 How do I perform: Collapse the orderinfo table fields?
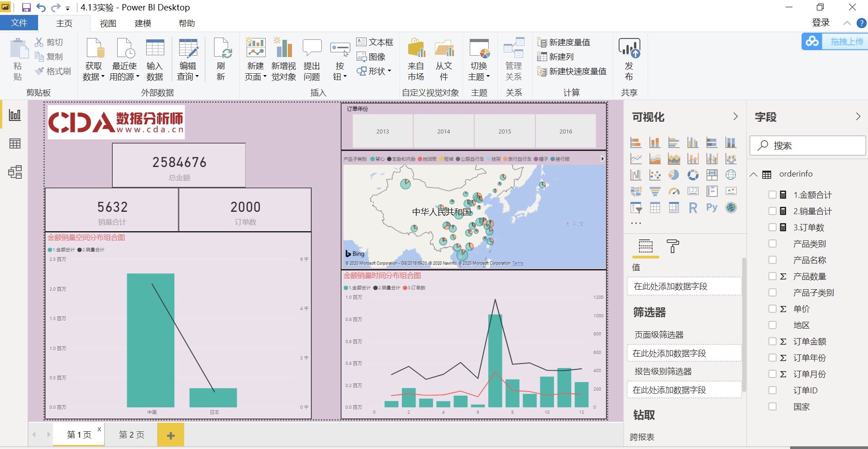coord(754,174)
